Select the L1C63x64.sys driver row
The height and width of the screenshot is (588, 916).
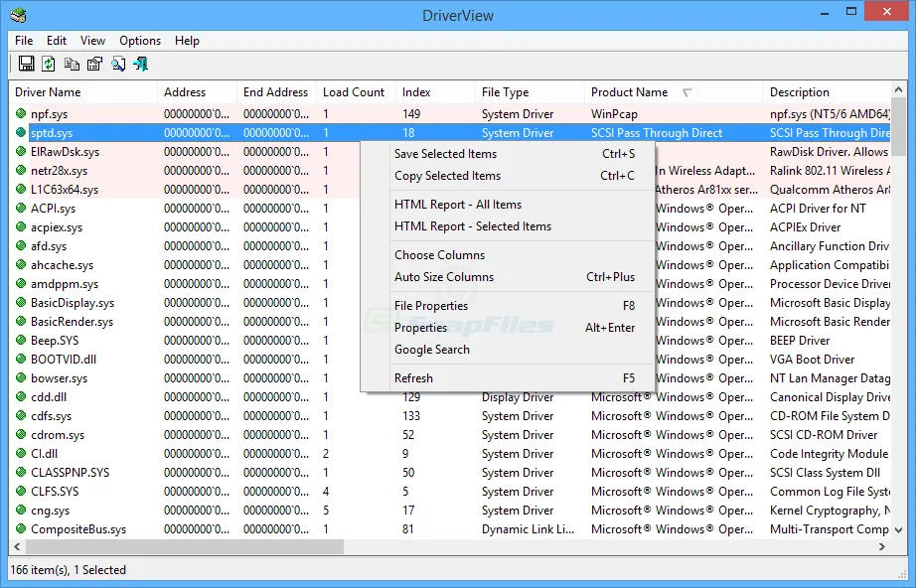point(450,189)
